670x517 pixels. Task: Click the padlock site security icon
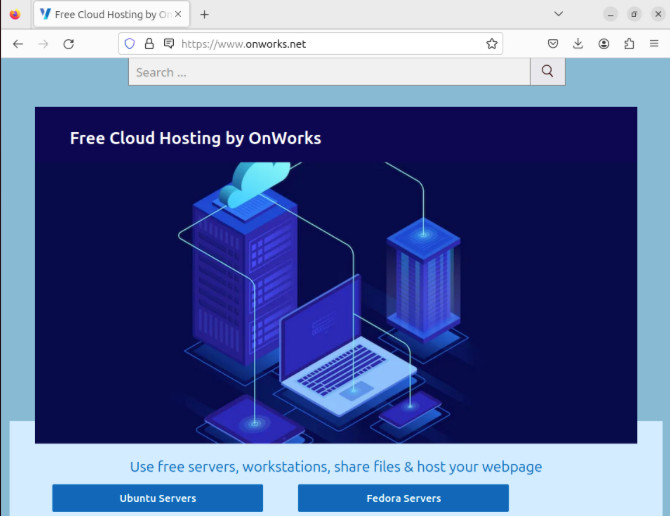click(149, 44)
